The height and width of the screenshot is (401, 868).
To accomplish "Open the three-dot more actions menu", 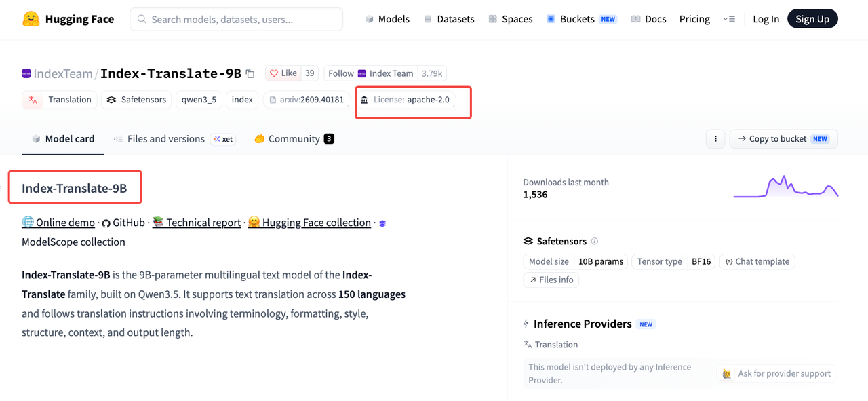I will pyautogui.click(x=715, y=138).
